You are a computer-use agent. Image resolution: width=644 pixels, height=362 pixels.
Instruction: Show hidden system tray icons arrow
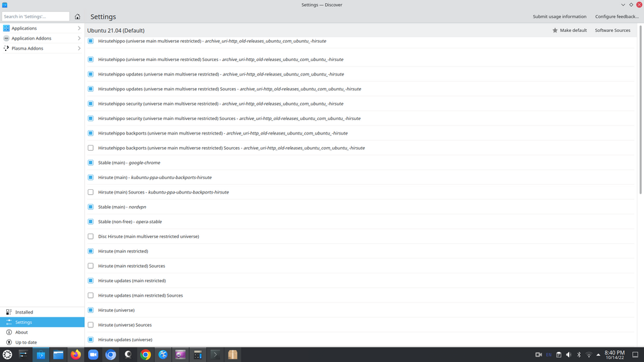[598, 354]
